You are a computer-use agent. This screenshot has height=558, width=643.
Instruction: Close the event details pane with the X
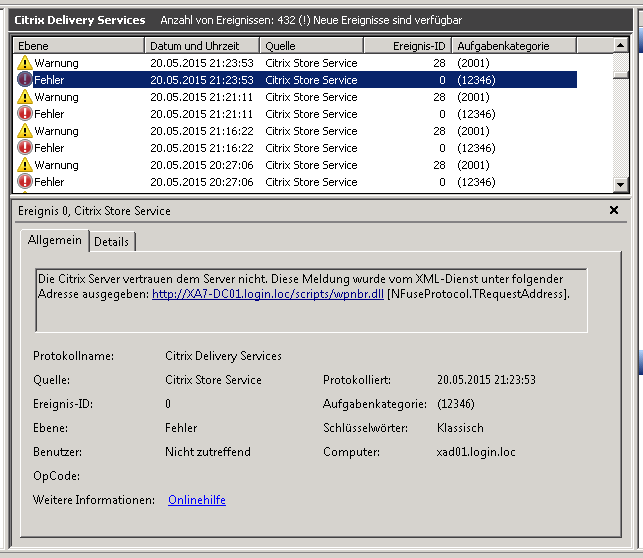pos(614,210)
